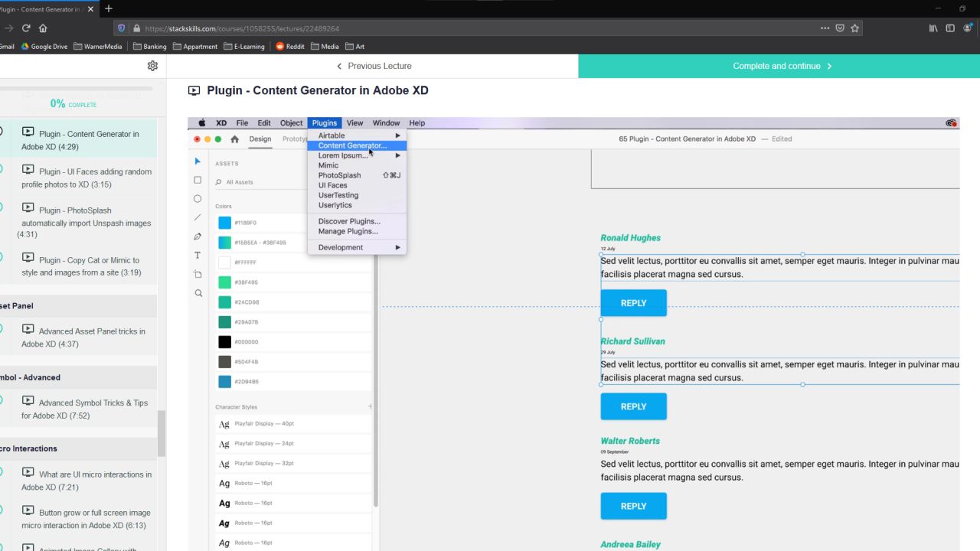Select the XD Pen tool
This screenshot has height=551, width=980.
(x=198, y=236)
